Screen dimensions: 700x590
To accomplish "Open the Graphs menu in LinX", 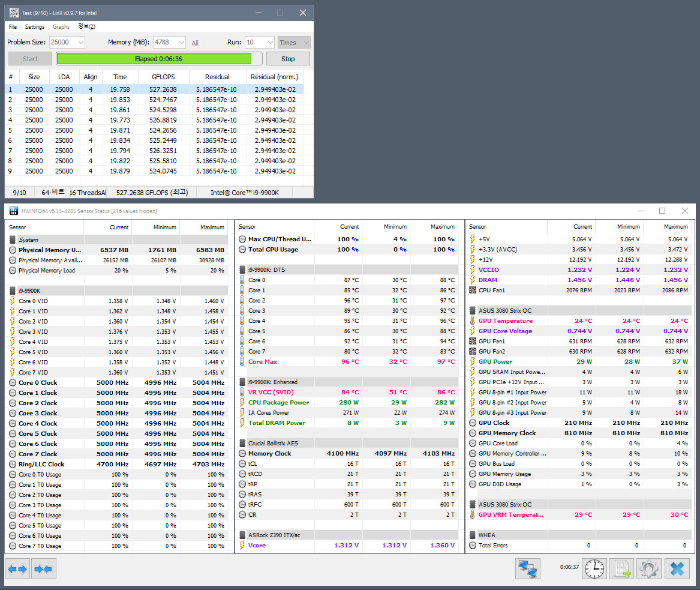I will [61, 27].
